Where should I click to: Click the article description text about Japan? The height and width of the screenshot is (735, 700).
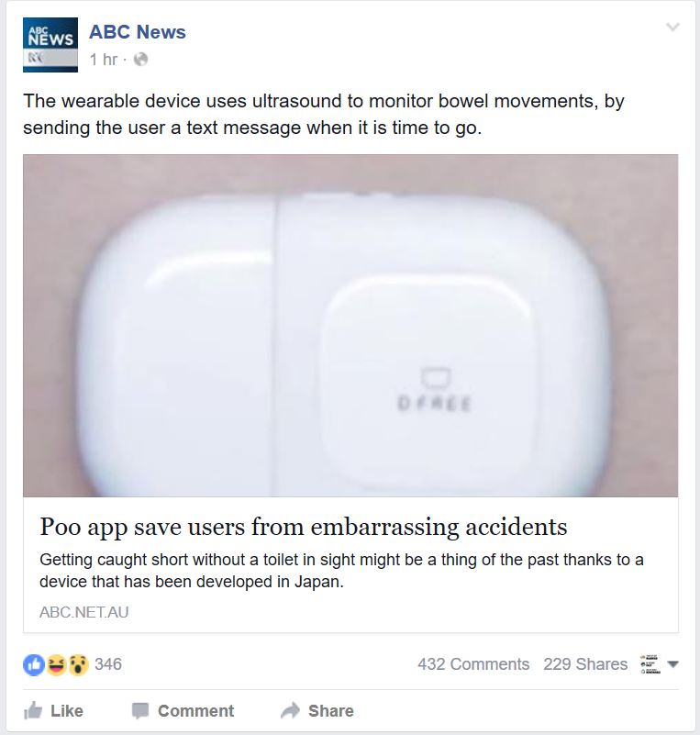click(x=341, y=571)
